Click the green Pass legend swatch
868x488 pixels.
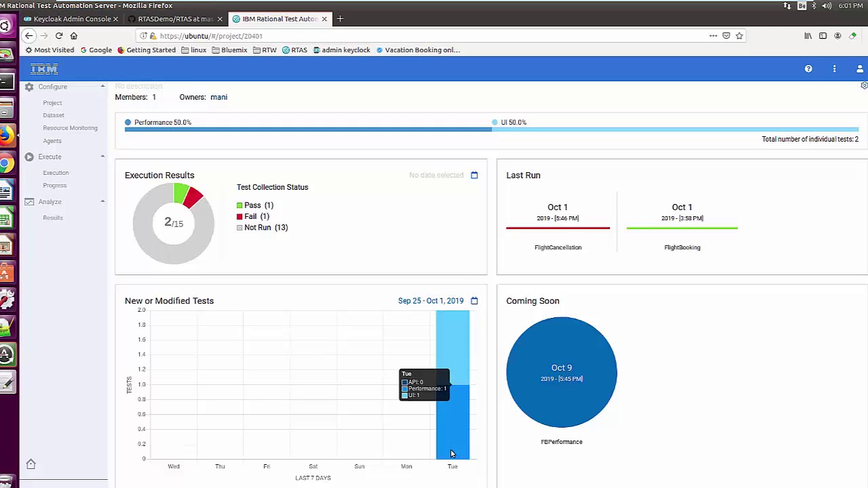pyautogui.click(x=239, y=205)
